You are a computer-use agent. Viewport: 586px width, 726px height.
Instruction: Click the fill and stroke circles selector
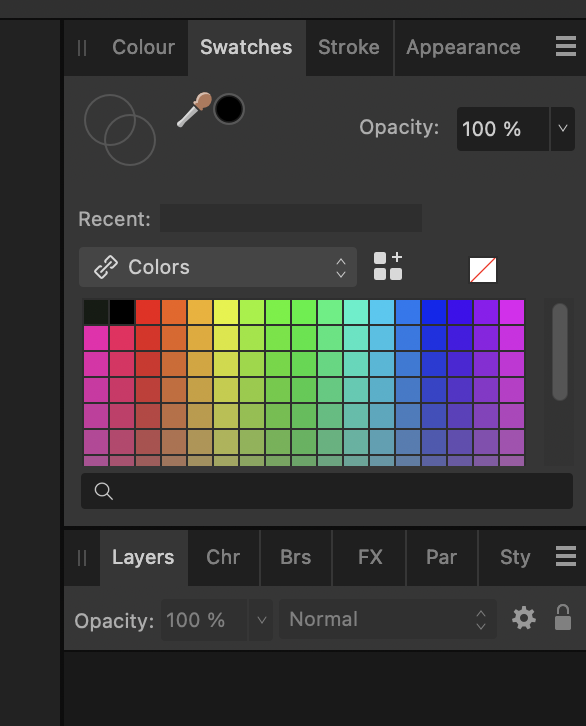120,130
